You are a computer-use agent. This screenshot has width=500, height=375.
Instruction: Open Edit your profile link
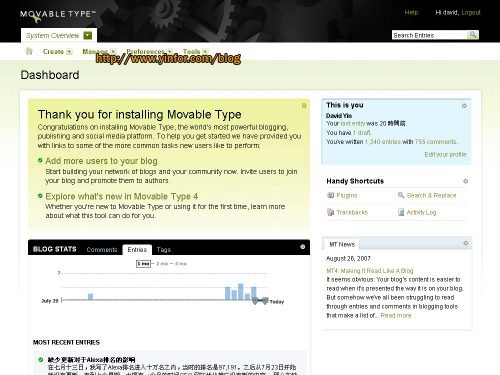[445, 154]
